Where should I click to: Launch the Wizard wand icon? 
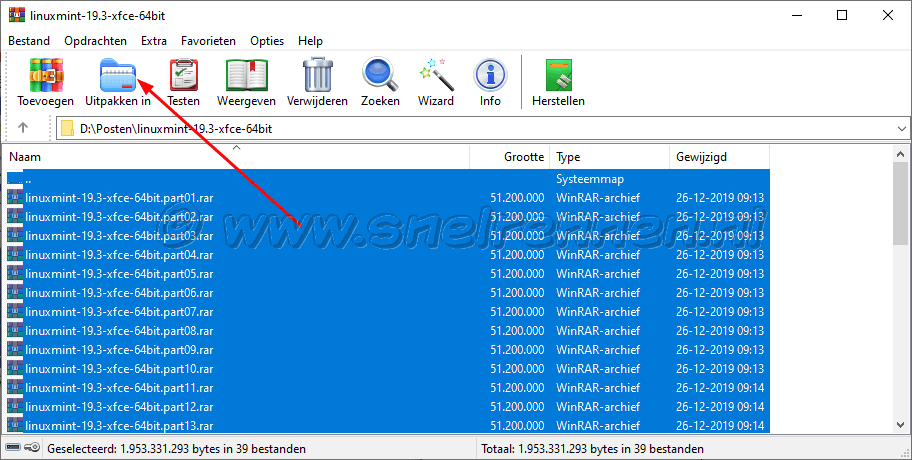coord(435,75)
